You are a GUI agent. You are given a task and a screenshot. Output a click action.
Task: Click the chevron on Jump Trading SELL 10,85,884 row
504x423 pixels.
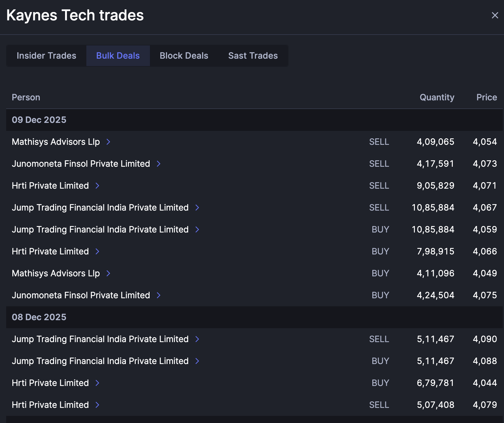pos(197,207)
